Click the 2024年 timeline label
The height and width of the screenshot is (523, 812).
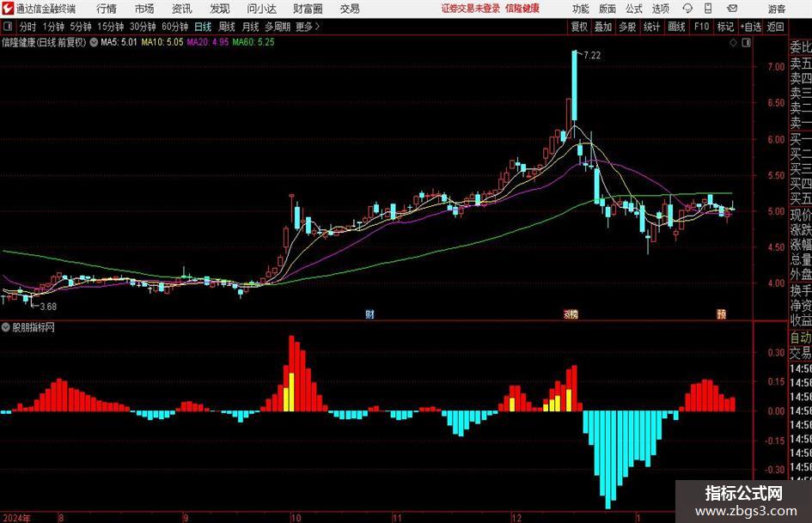(x=16, y=518)
